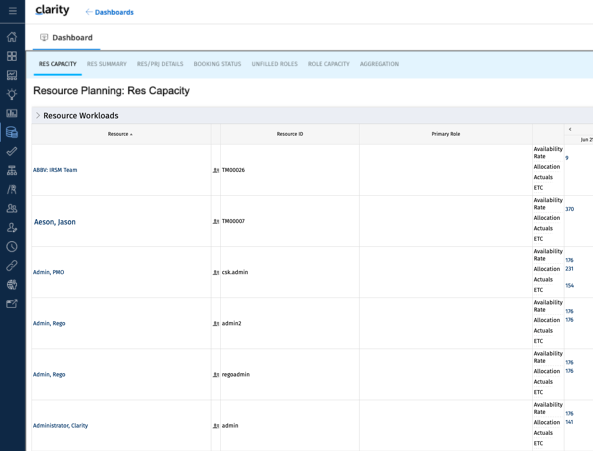593x451 pixels.
Task: Open the hierarchy org-chart icon
Action: pyautogui.click(x=12, y=170)
